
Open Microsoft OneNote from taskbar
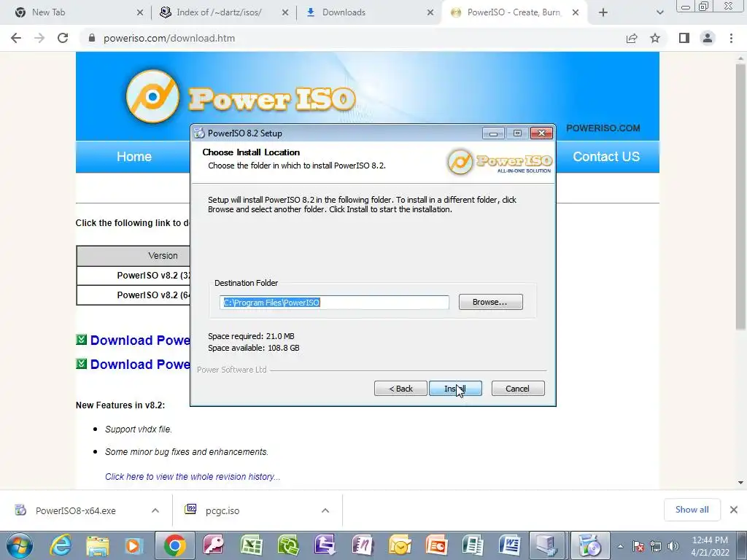point(362,545)
